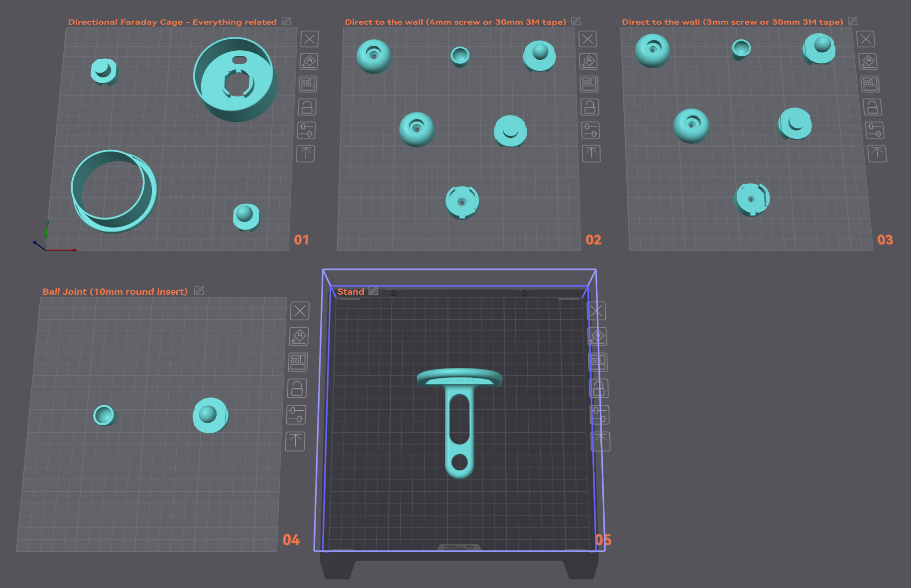Click the 'Direct to the wall (3mm screw' title
The height and width of the screenshot is (588, 911).
coord(732,22)
